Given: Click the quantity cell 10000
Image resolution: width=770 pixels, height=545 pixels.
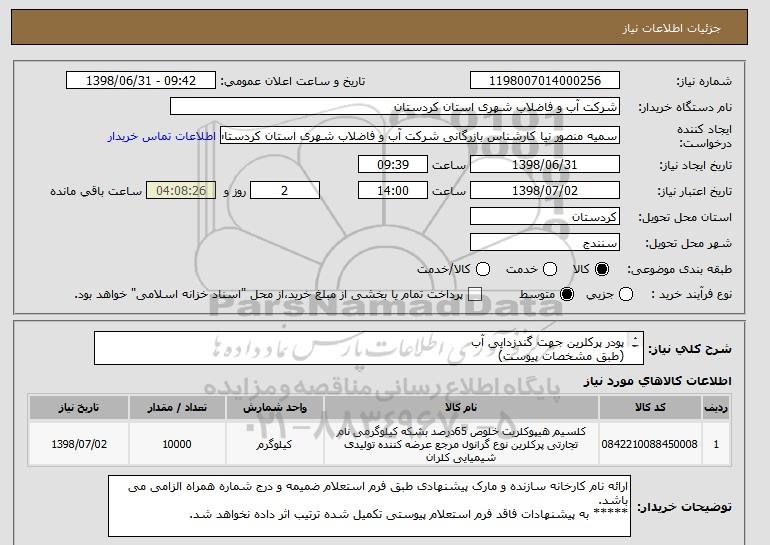Looking at the screenshot, I should tap(177, 444).
